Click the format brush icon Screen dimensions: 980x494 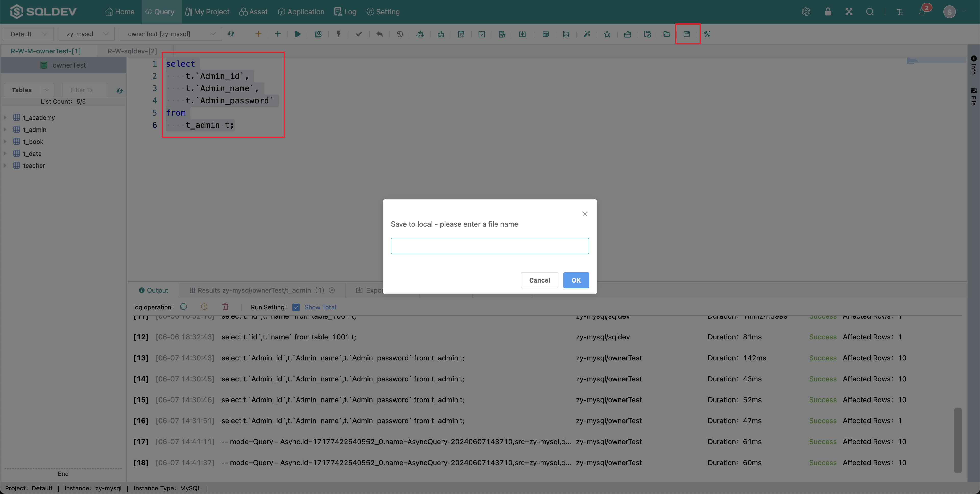440,34
